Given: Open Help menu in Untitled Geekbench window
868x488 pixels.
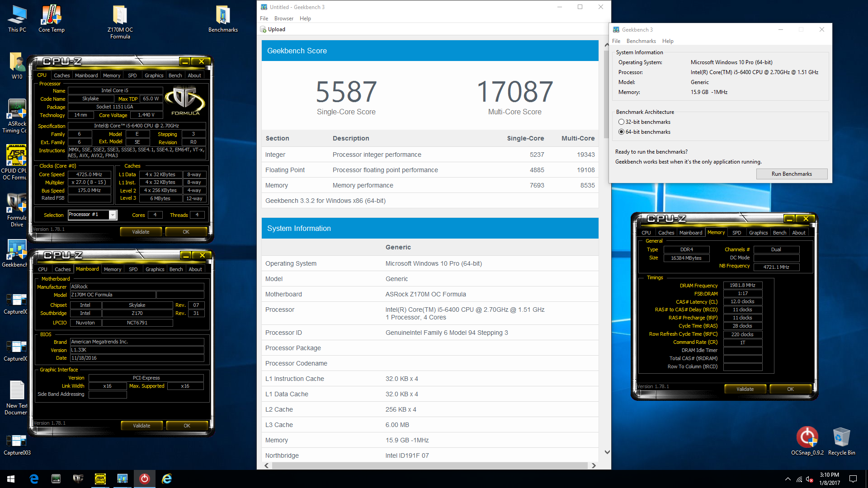Looking at the screenshot, I should [305, 19].
